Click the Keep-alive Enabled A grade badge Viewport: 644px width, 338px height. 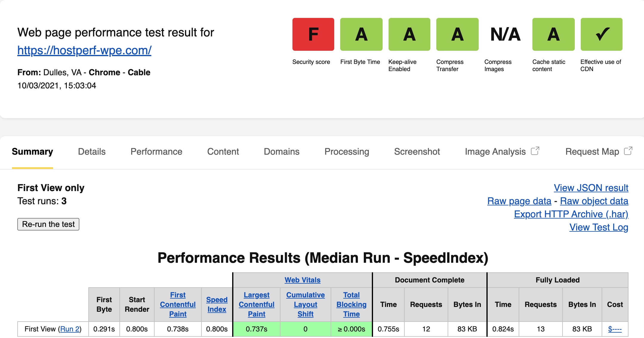[409, 34]
